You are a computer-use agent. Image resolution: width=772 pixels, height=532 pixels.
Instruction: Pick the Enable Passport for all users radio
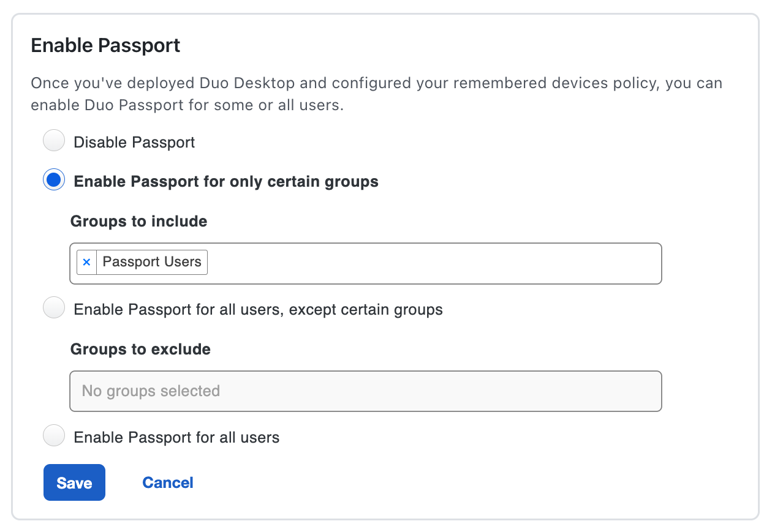[54, 436]
